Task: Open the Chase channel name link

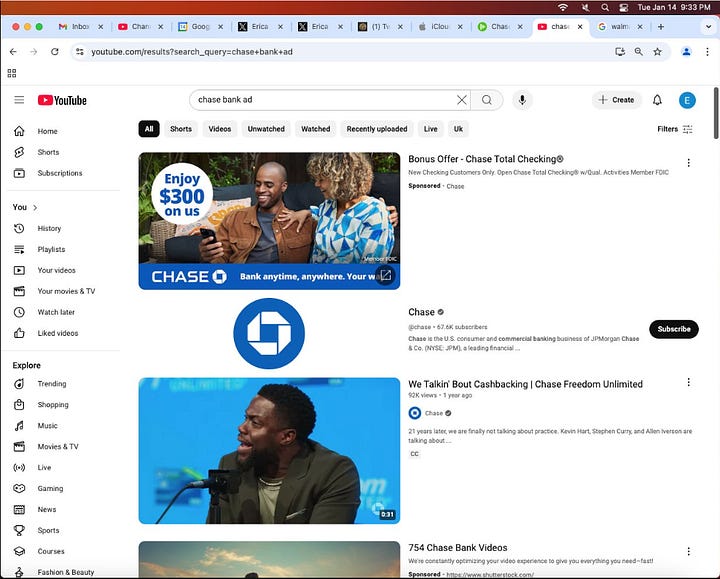Action: pyautogui.click(x=421, y=312)
